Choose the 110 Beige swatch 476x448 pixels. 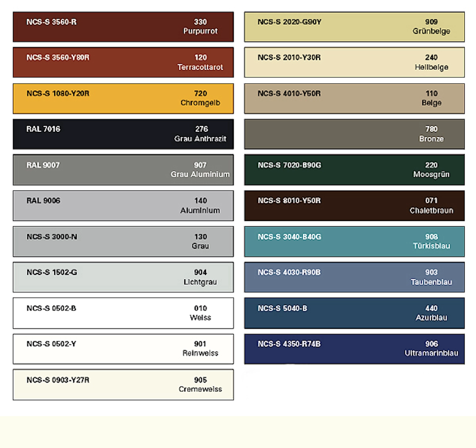(x=354, y=99)
